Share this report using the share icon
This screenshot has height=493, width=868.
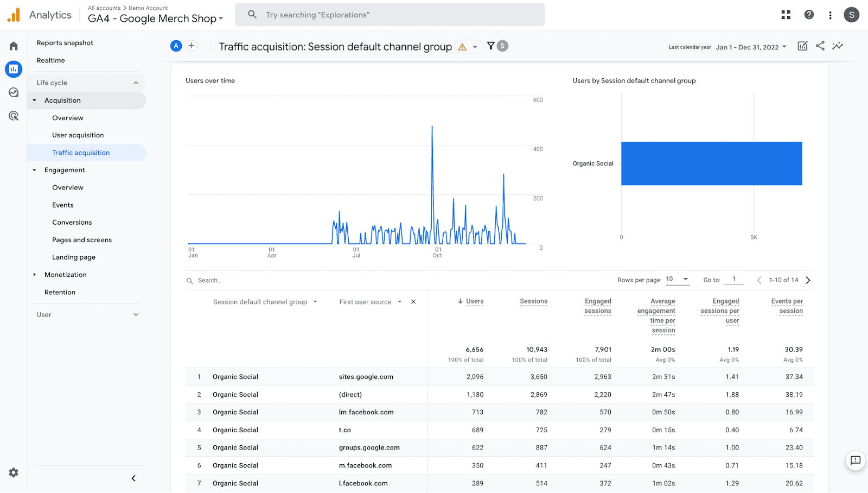[820, 46]
